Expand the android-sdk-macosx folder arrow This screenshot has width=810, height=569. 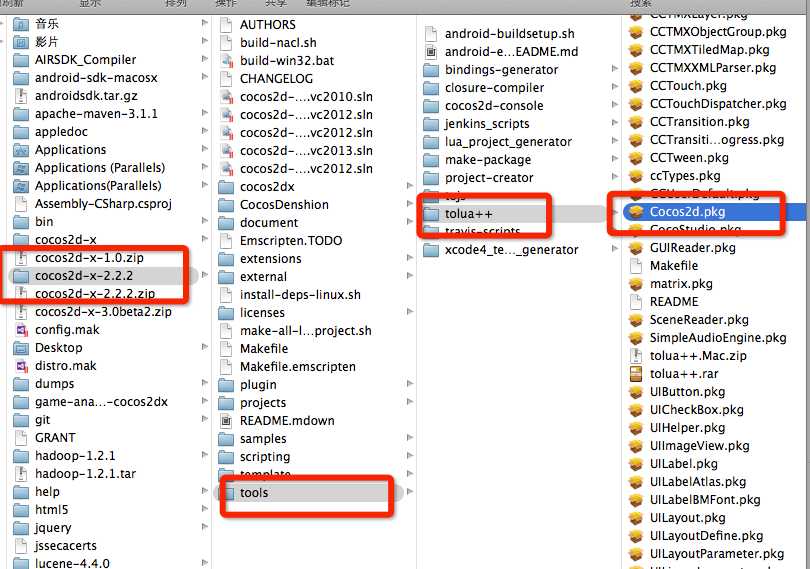(205, 77)
